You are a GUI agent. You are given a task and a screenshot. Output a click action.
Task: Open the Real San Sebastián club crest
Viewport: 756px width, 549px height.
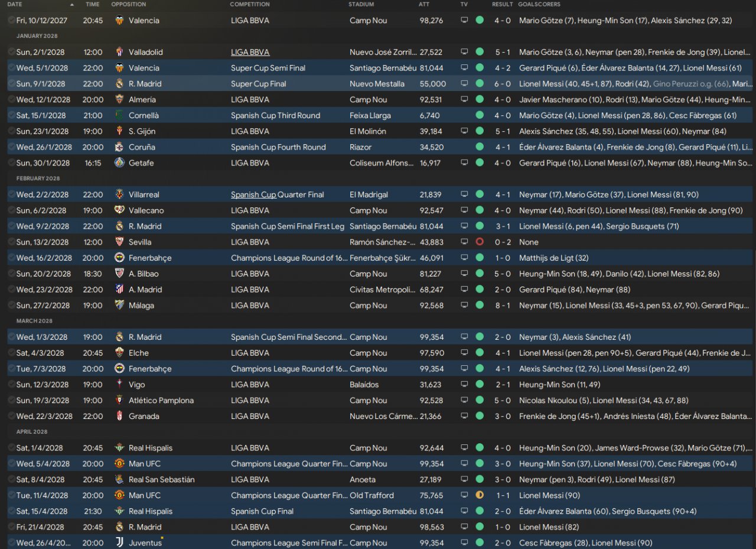coord(119,479)
